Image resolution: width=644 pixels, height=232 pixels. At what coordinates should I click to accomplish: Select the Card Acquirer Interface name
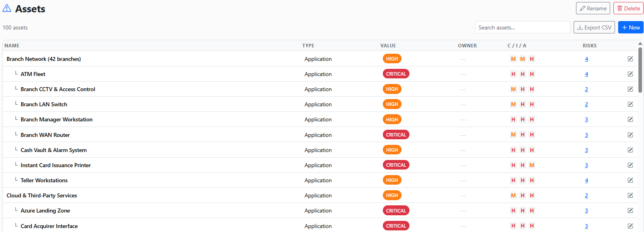[49, 226]
